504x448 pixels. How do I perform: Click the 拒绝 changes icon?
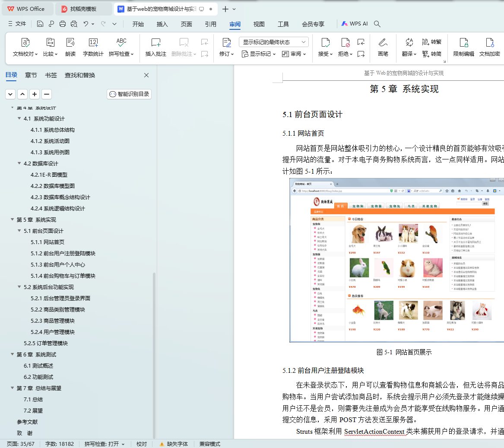[x=345, y=42]
